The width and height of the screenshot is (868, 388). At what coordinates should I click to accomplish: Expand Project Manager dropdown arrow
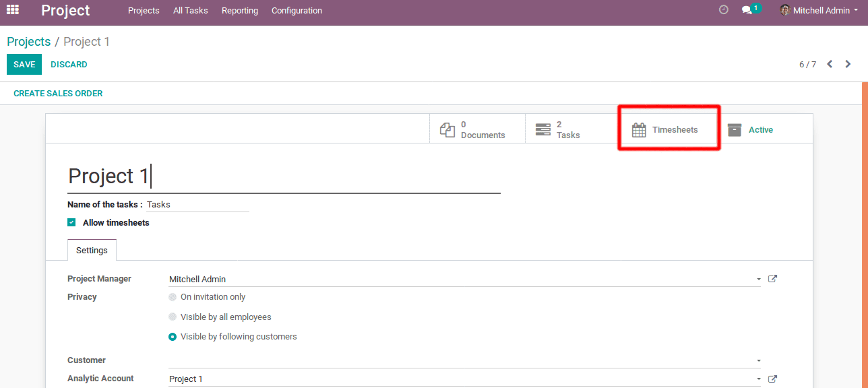coord(759,280)
